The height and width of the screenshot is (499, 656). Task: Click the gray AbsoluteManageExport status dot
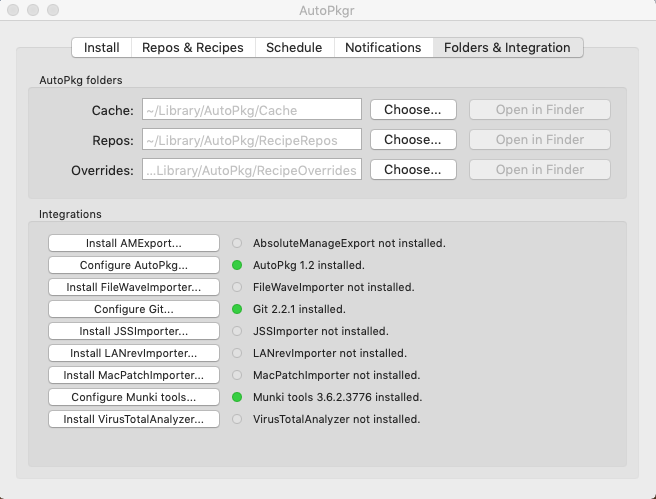coord(237,243)
